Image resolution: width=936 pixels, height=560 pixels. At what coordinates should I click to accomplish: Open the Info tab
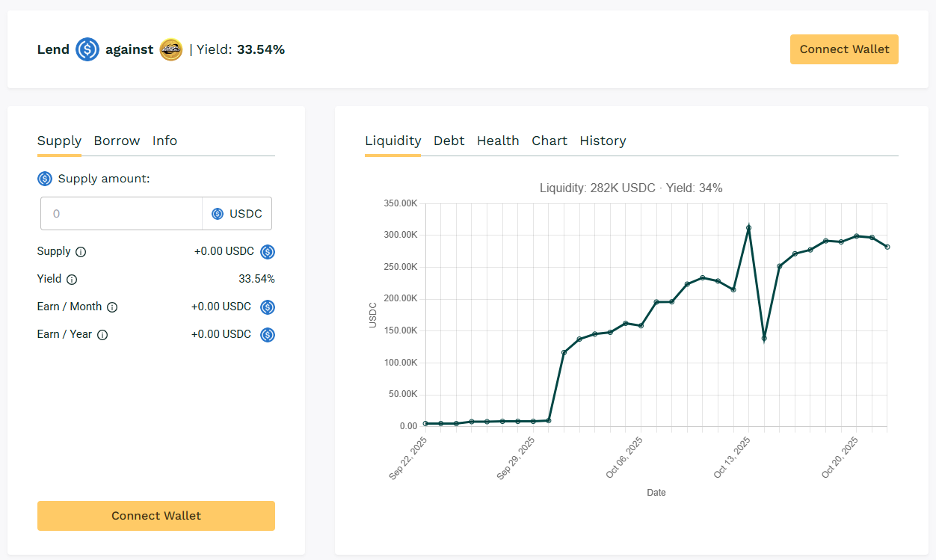pos(164,141)
